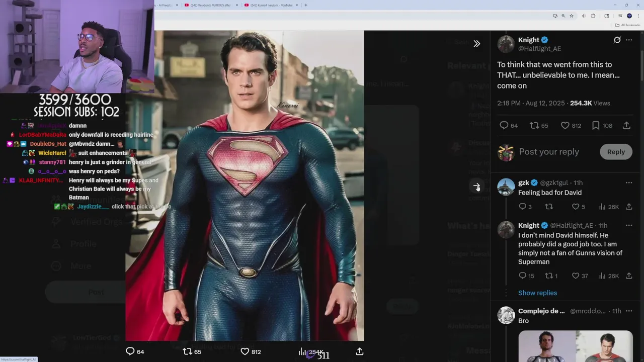Expand Show replies under Knight's comment
The image size is (644, 362).
click(537, 293)
